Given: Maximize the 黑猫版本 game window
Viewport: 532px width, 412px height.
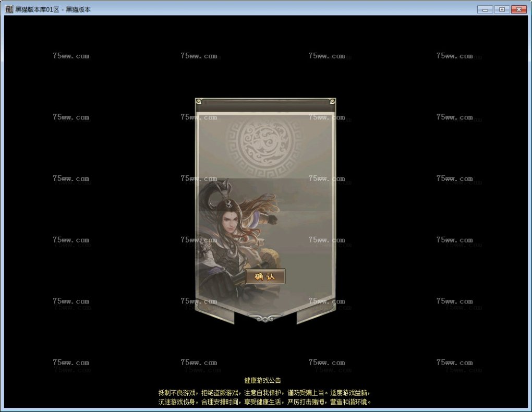Looking at the screenshot, I should 502,9.
